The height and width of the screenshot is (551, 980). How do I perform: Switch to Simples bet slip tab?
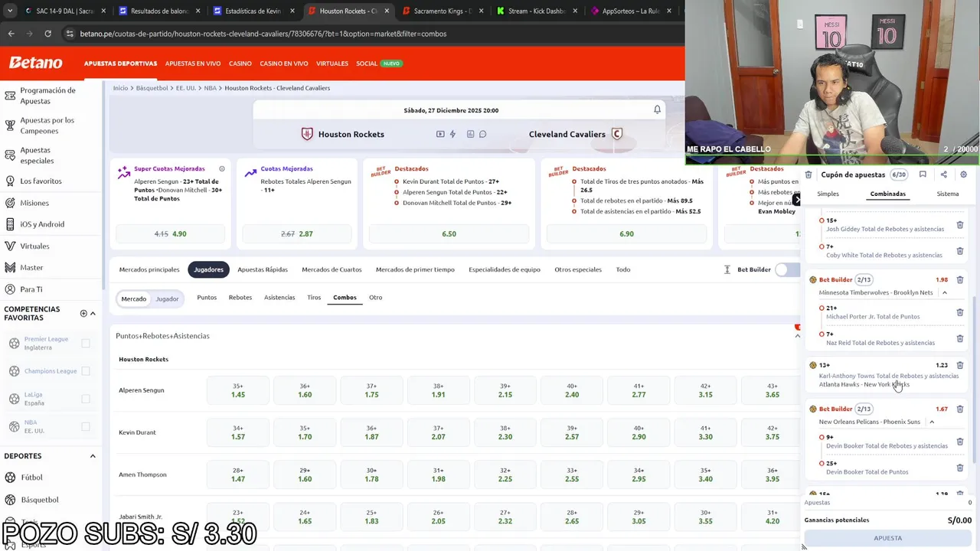[828, 194]
